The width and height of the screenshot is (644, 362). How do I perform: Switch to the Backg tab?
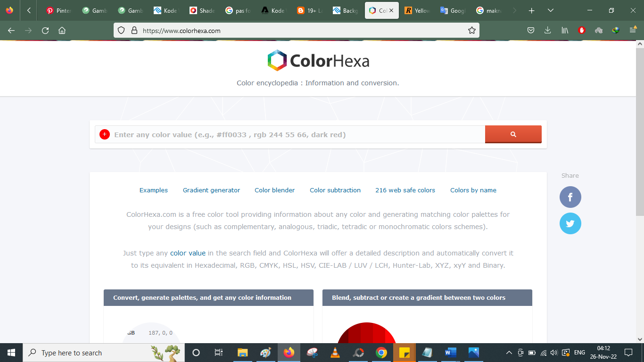[x=346, y=10]
